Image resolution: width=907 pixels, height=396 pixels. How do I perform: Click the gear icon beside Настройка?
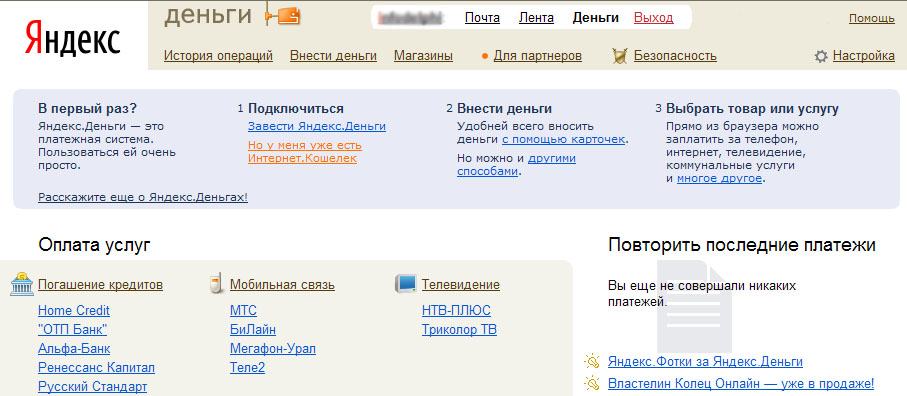[821, 56]
